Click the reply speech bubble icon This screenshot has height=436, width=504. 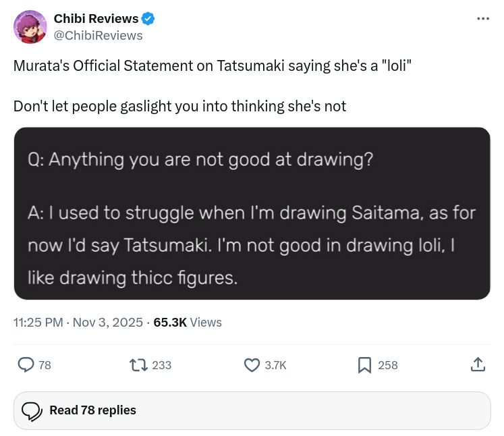[x=26, y=365]
